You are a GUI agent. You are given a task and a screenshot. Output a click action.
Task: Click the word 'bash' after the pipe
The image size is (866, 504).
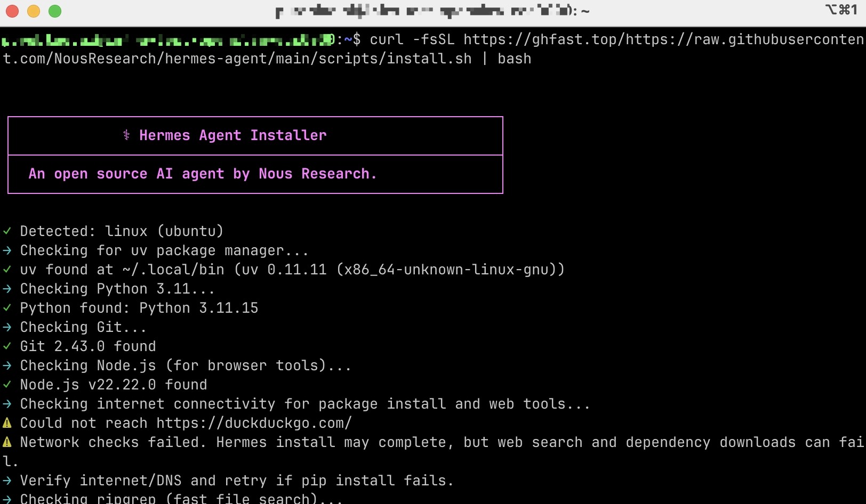click(x=515, y=59)
